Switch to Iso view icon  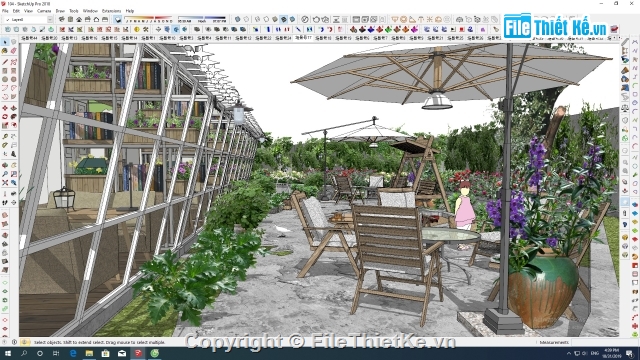click(61, 20)
